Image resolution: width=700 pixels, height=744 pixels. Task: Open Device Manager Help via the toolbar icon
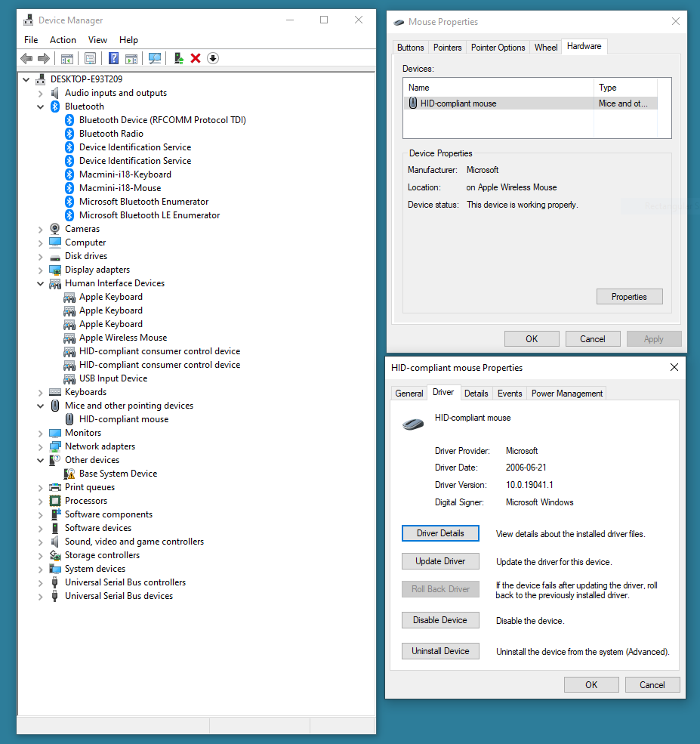(x=114, y=58)
